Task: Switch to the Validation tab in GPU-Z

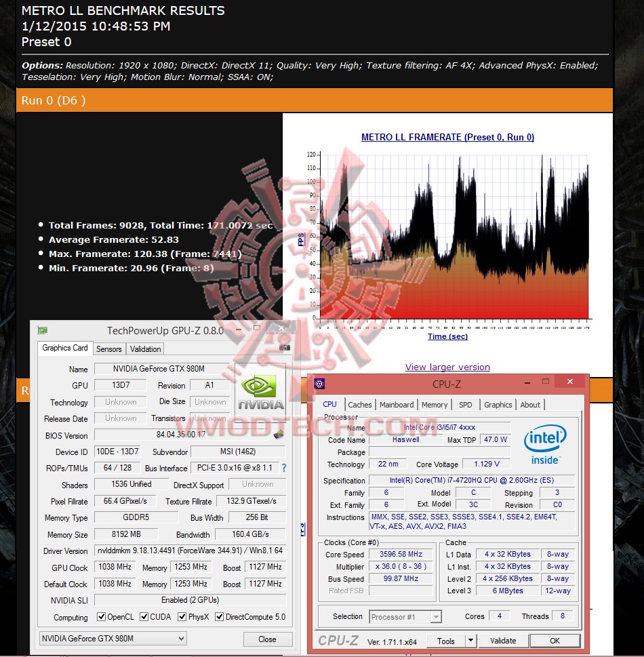Action: [145, 349]
